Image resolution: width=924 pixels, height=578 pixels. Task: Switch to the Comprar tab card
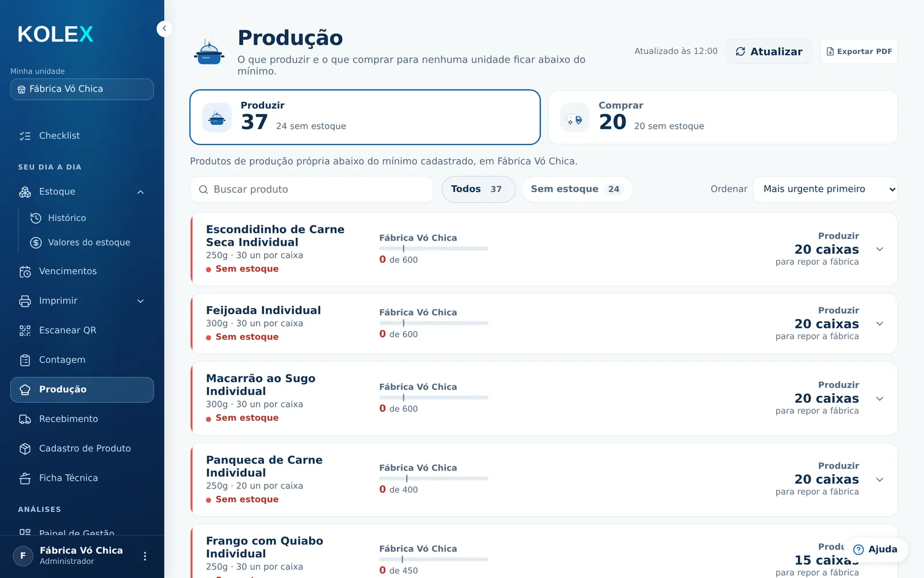[723, 117]
